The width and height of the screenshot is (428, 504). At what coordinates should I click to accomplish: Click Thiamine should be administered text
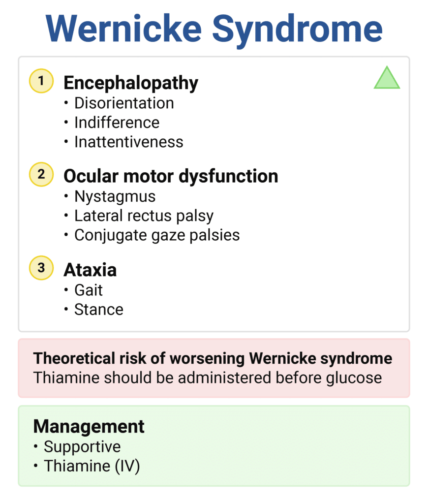click(x=207, y=378)
